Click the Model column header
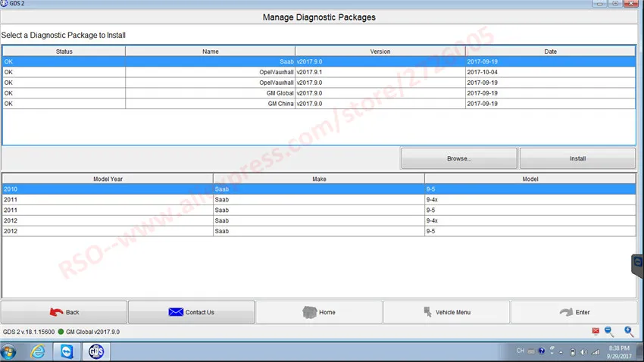Viewport: 644px width, 362px height. (x=530, y=179)
